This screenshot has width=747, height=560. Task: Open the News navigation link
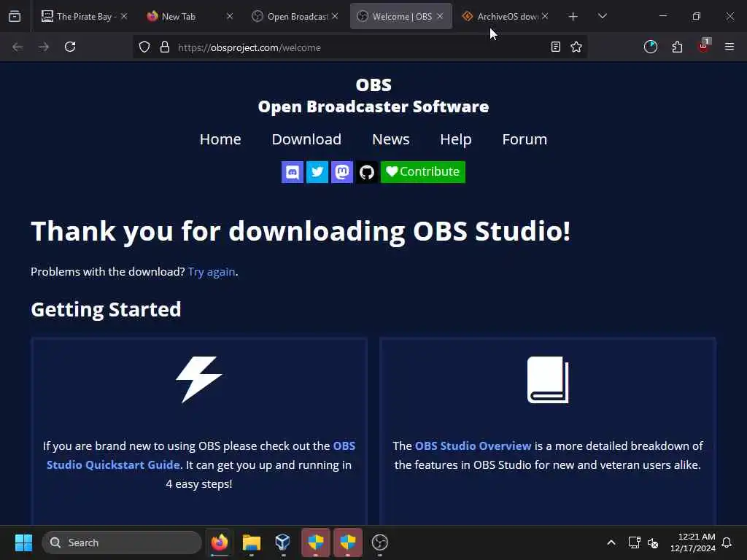click(391, 139)
